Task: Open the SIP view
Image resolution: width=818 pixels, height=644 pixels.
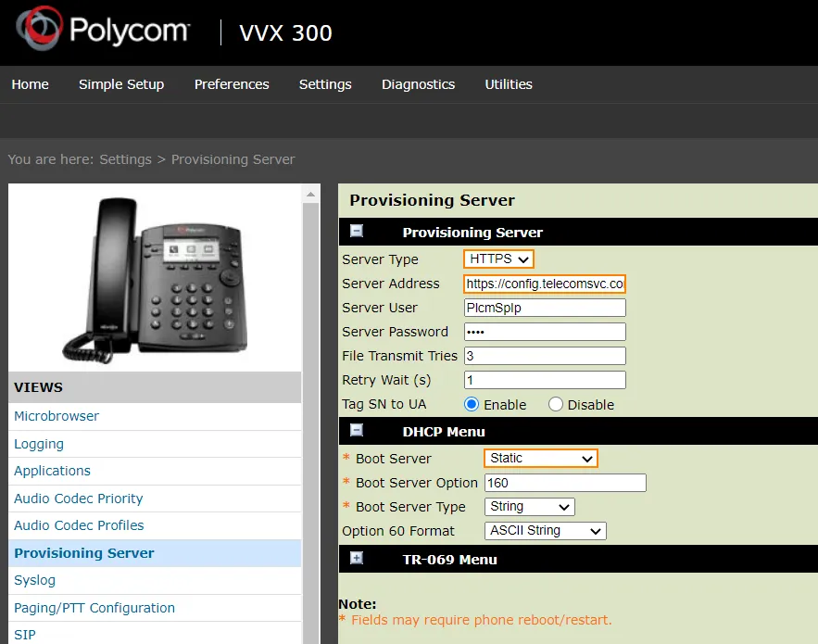Action: (x=25, y=635)
